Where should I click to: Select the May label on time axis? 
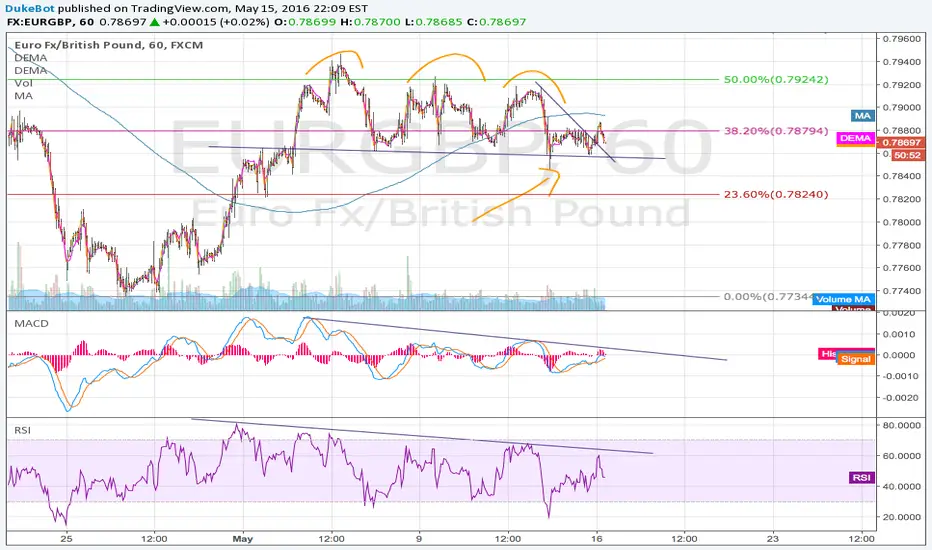(x=243, y=539)
